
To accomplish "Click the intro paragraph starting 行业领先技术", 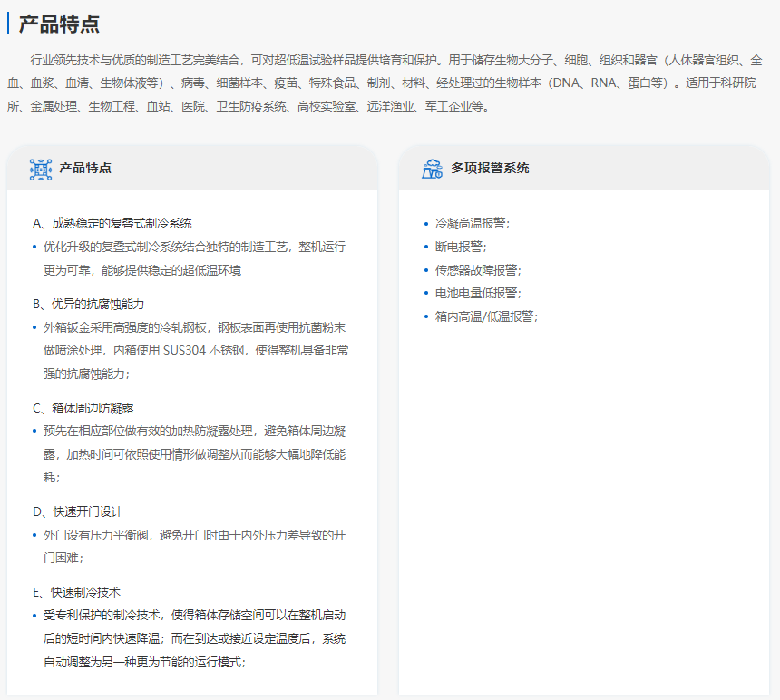I will (385, 83).
